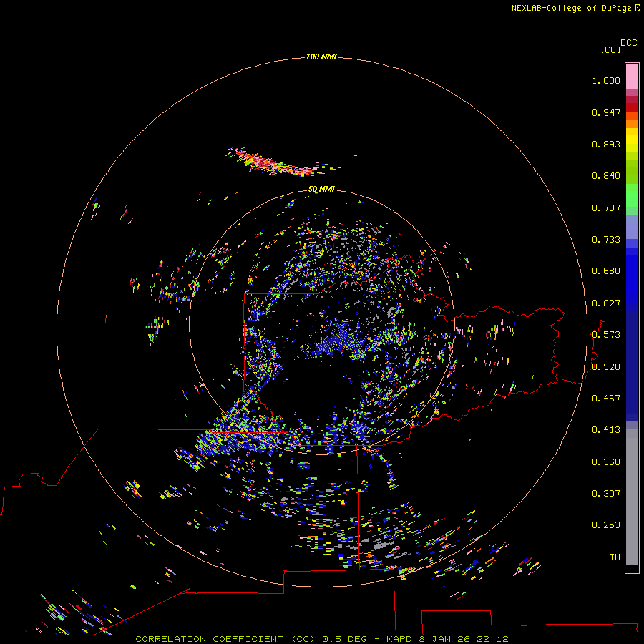Click the 1.000 scale value
Screen dimensions: 644x644
coord(606,80)
